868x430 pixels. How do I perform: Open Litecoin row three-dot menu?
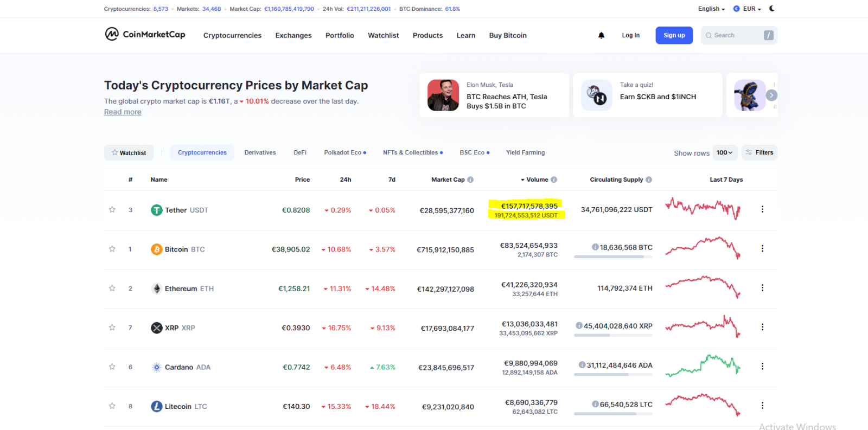click(x=762, y=406)
